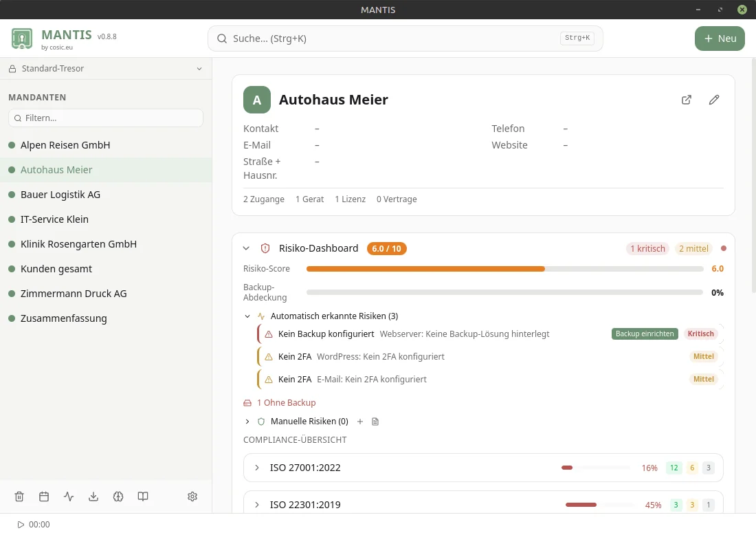Click the 2 Zugange count
The image size is (756, 535).
[264, 199]
